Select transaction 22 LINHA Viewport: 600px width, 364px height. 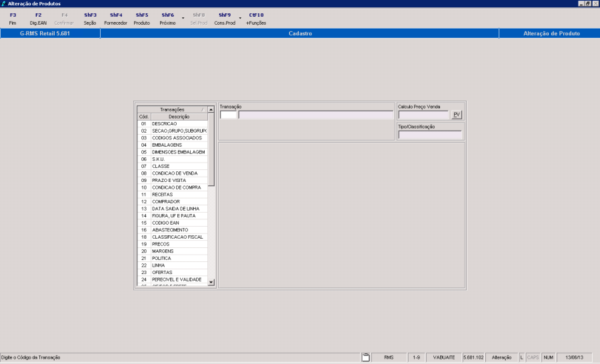[x=172, y=265]
